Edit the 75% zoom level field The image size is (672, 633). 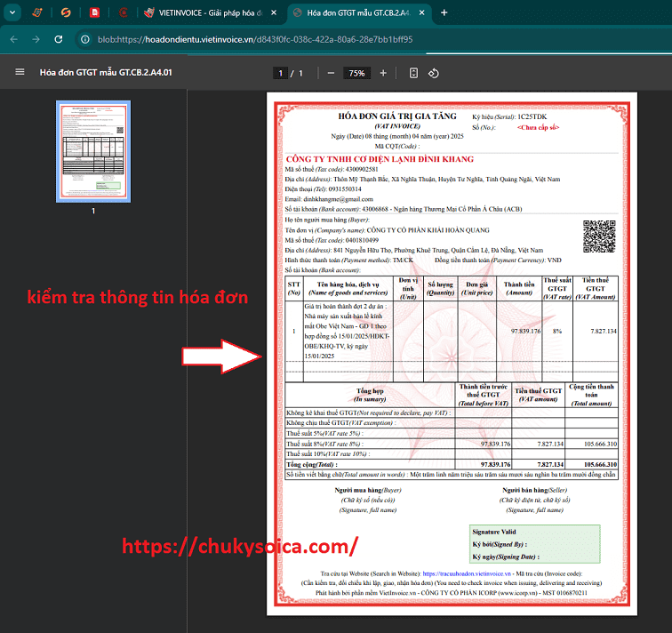tap(356, 73)
